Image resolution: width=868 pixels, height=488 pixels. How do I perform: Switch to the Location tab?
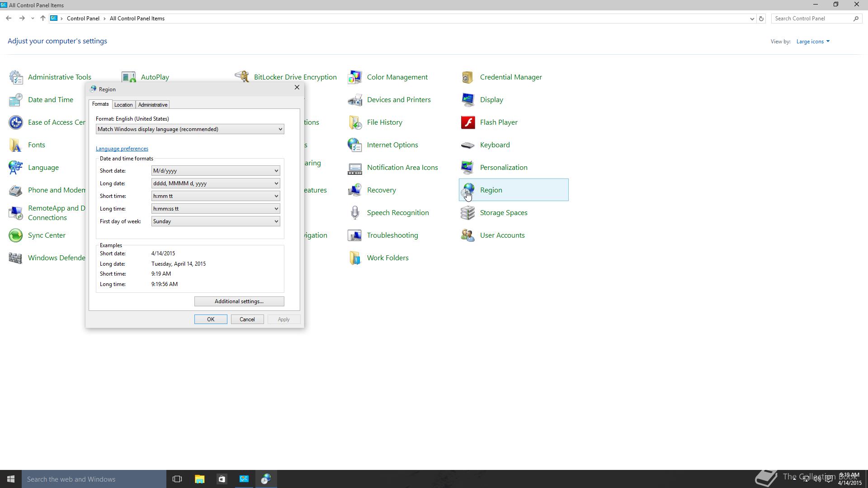tap(123, 105)
